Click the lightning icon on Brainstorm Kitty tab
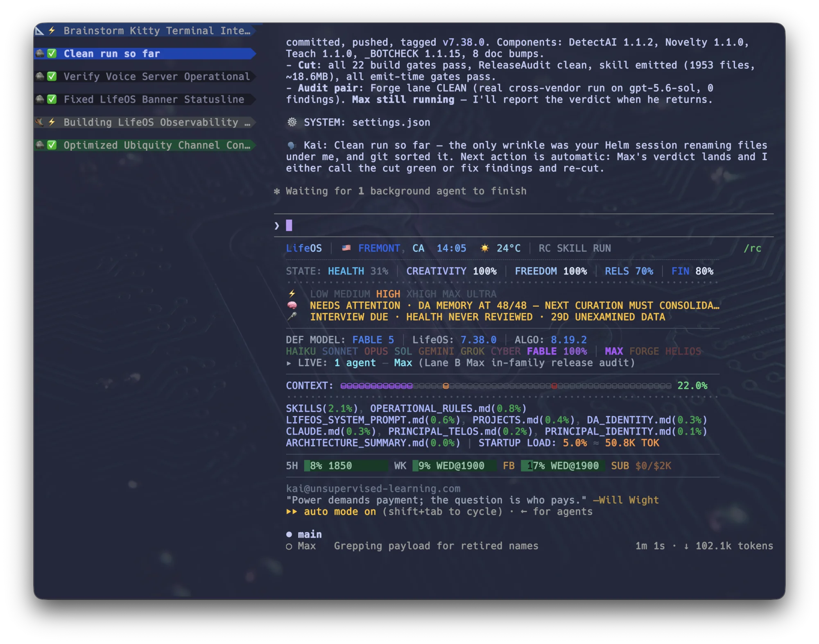 pos(52,31)
